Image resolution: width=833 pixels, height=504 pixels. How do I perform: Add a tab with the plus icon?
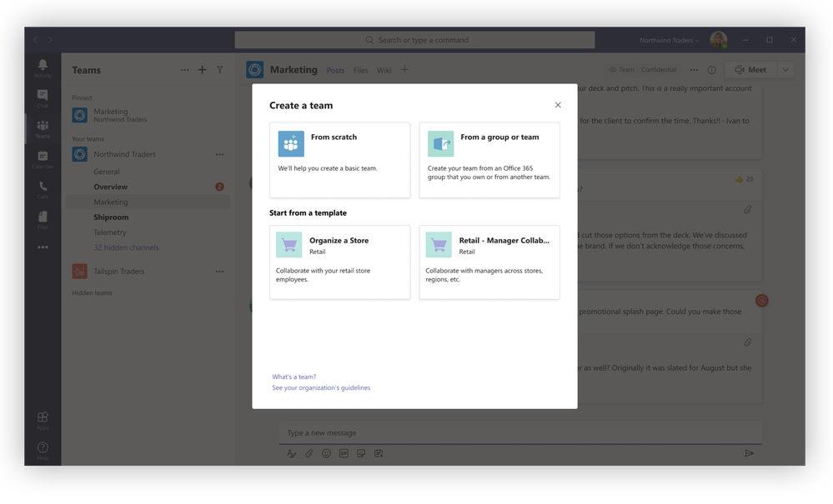pos(404,69)
